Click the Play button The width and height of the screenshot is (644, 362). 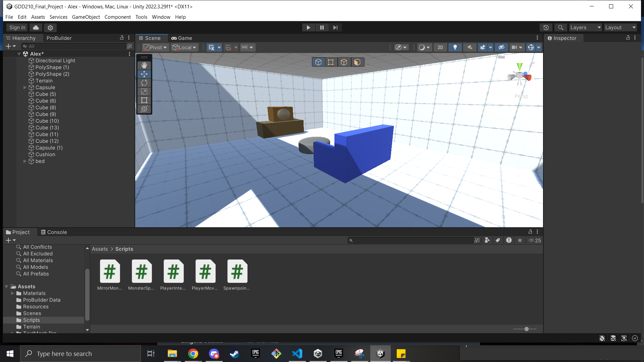(308, 27)
